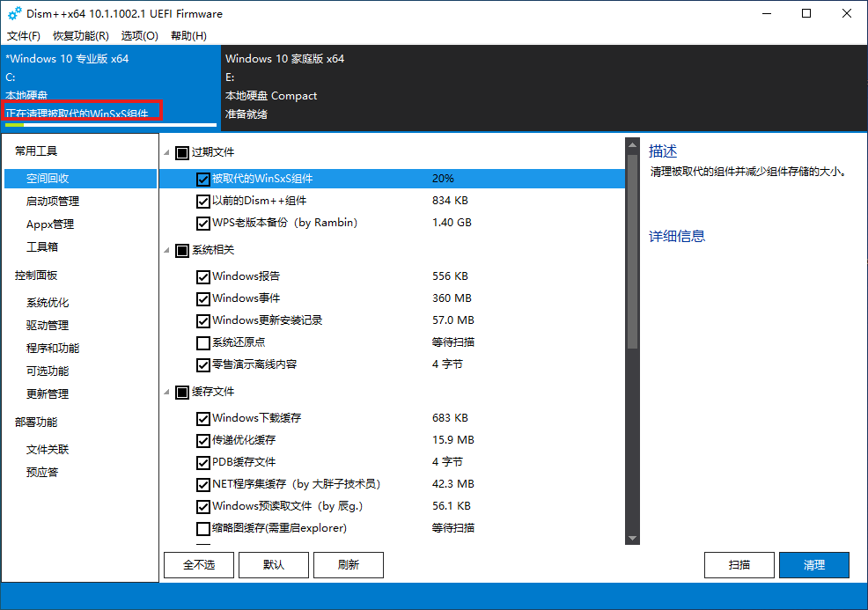868x610 pixels.
Task: Check the 系统还原点 checkbox
Action: coord(203,343)
